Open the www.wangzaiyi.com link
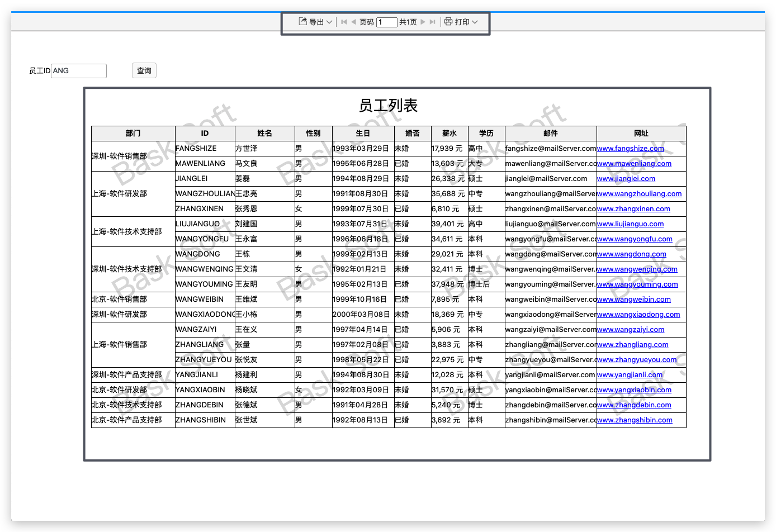Viewport: 776px width, 532px height. point(631,330)
